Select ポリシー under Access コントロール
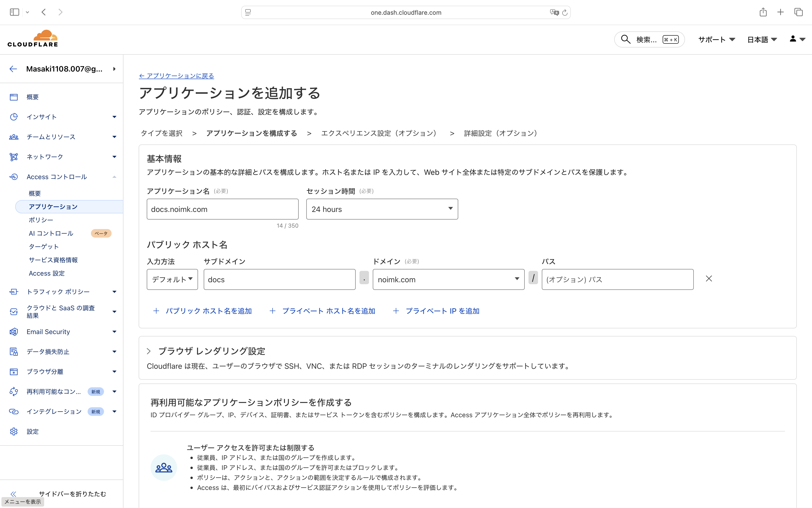The width and height of the screenshot is (812, 508). click(41, 220)
